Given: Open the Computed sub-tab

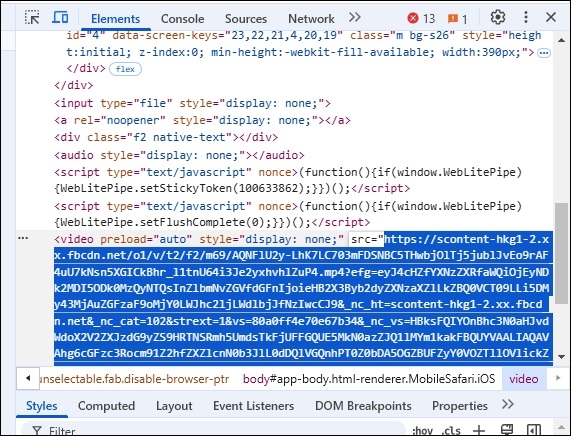Looking at the screenshot, I should click(x=106, y=406).
